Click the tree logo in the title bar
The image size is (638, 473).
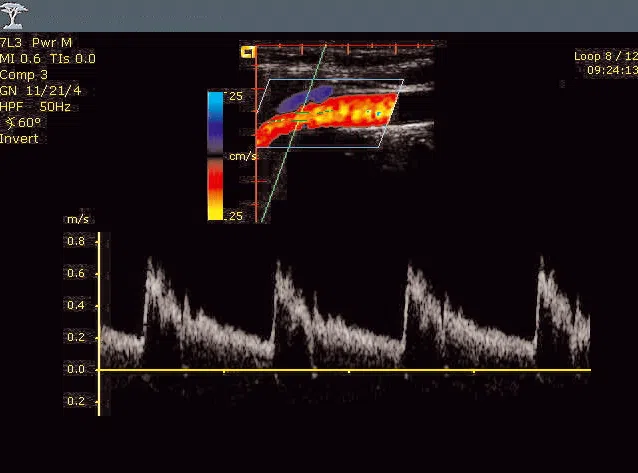pyautogui.click(x=15, y=13)
